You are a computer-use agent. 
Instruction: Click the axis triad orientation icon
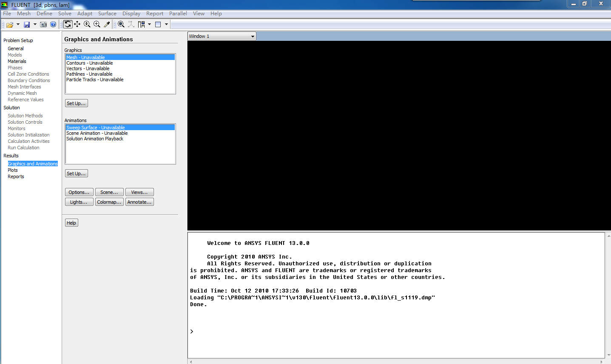pos(131,24)
